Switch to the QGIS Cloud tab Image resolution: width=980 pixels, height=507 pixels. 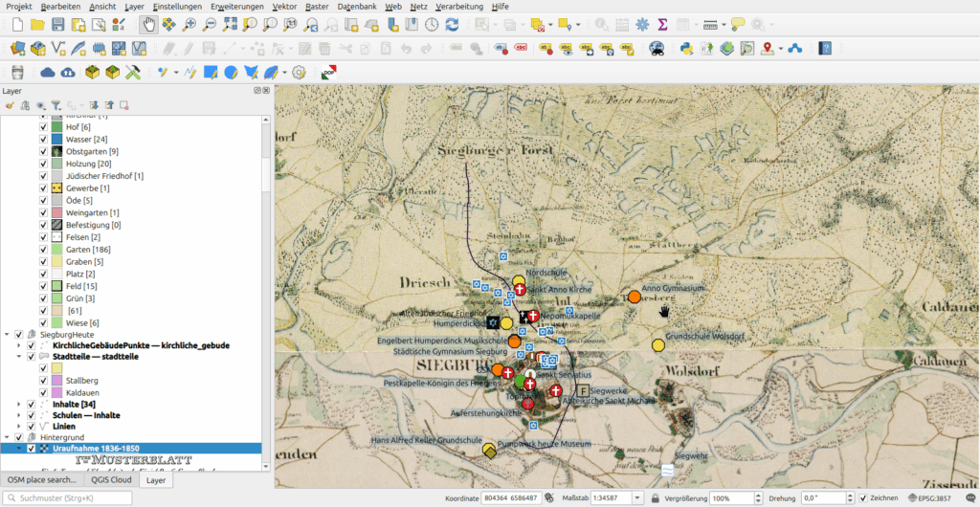[109, 479]
